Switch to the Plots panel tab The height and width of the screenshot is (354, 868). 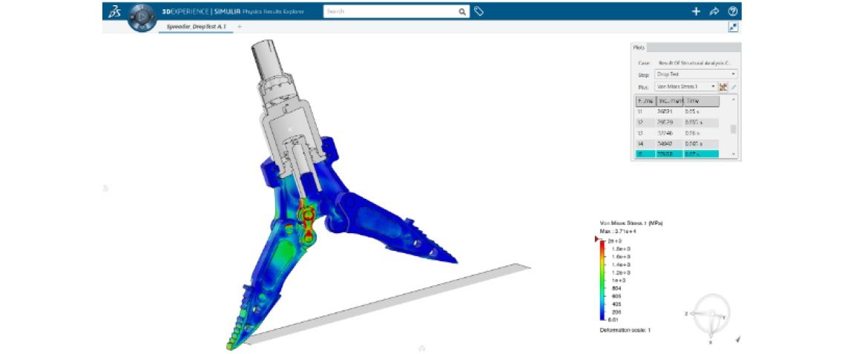point(638,47)
